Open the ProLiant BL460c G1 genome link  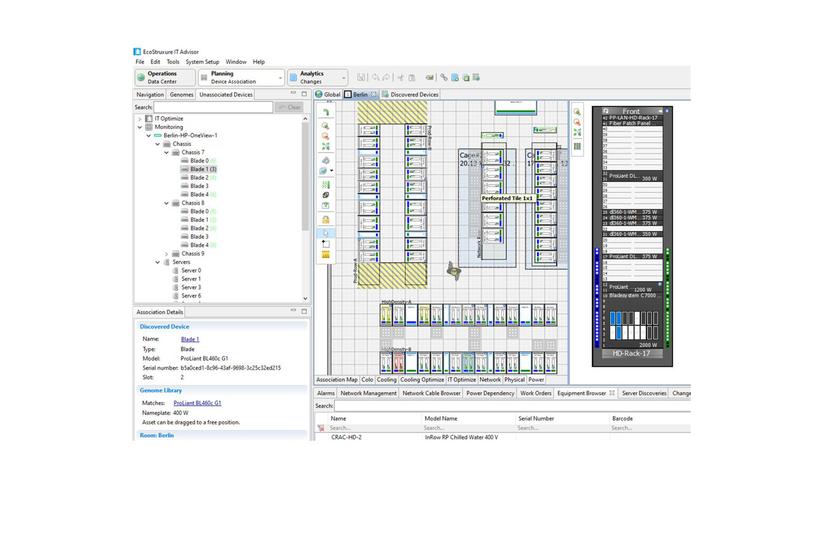197,403
